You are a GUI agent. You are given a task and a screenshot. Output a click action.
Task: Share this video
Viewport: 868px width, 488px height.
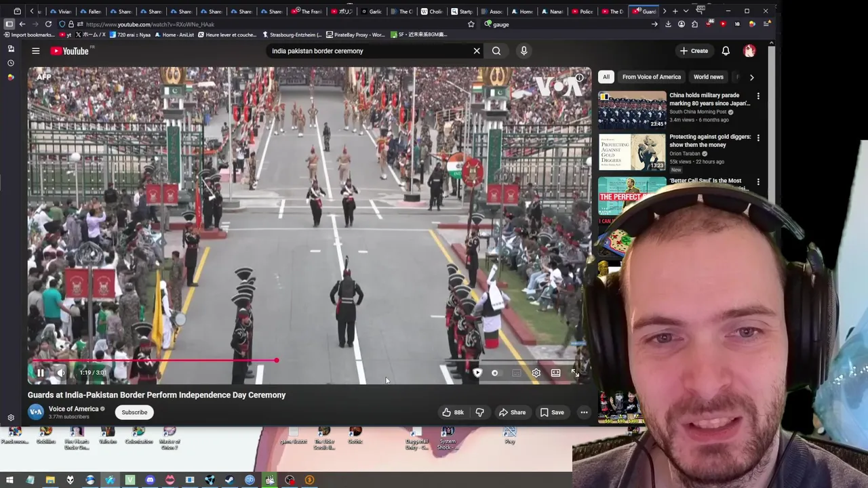[512, 412]
